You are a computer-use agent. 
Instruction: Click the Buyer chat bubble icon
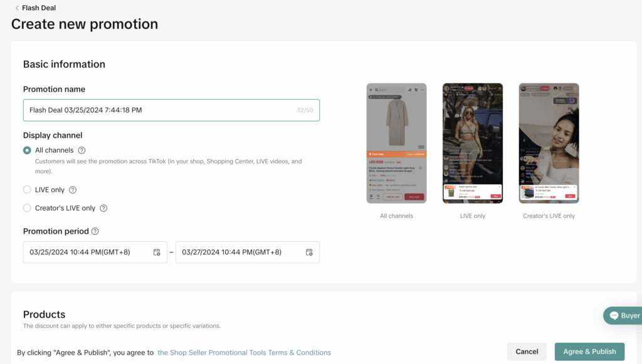click(613, 316)
